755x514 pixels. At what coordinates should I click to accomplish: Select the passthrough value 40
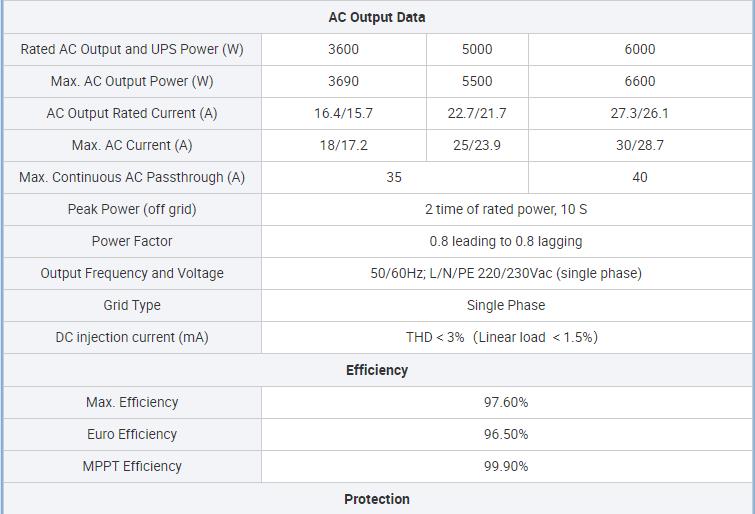tap(639, 177)
